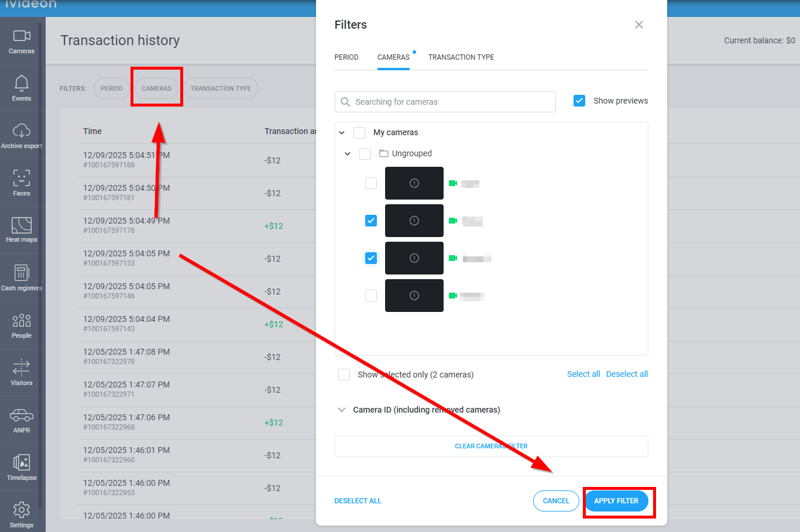
Task: Open Heat maps in sidebar
Action: tap(22, 229)
